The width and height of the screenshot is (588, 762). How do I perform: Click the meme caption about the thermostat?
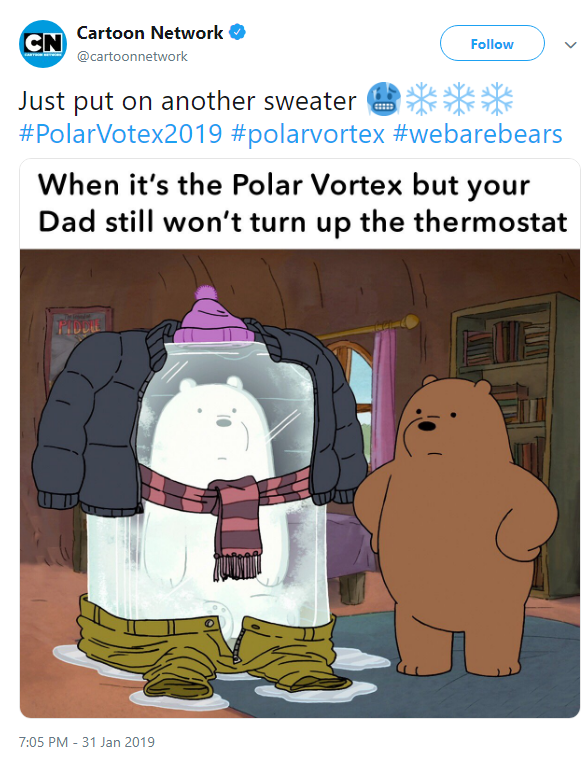pyautogui.click(x=302, y=204)
